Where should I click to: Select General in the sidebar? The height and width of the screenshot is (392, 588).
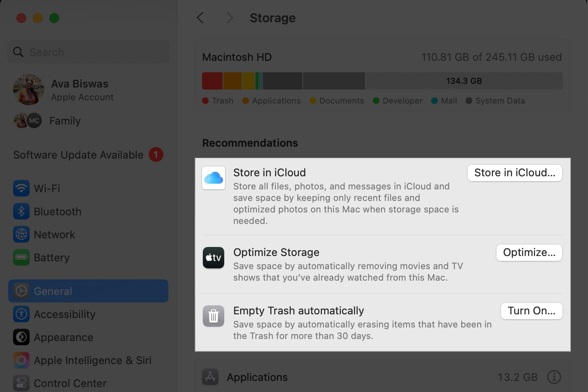click(53, 291)
